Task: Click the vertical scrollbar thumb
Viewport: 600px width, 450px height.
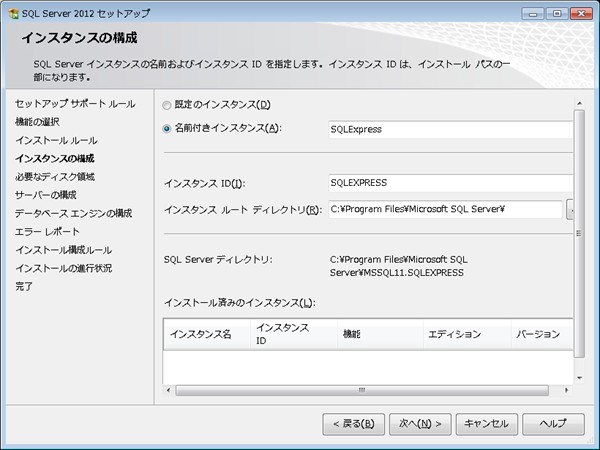Action: pos(579,233)
